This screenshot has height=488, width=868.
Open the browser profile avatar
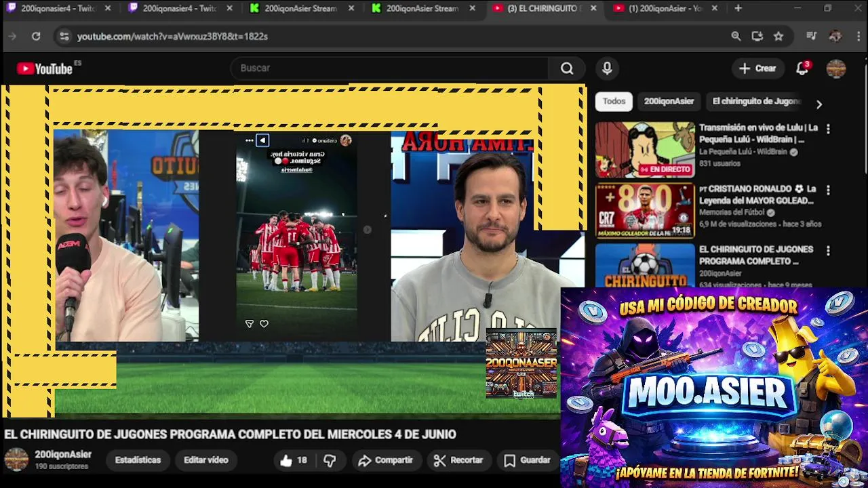[835, 37]
